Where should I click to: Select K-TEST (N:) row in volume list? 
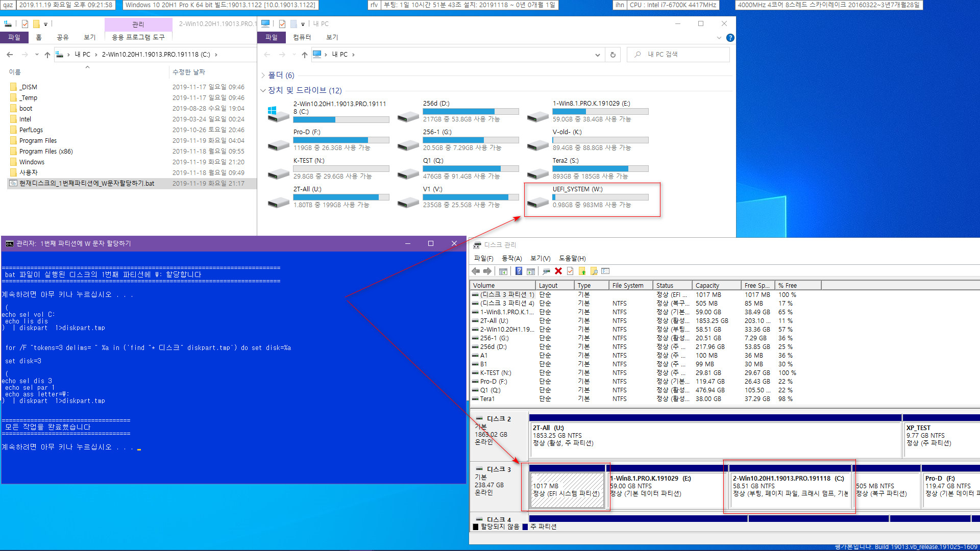(496, 373)
